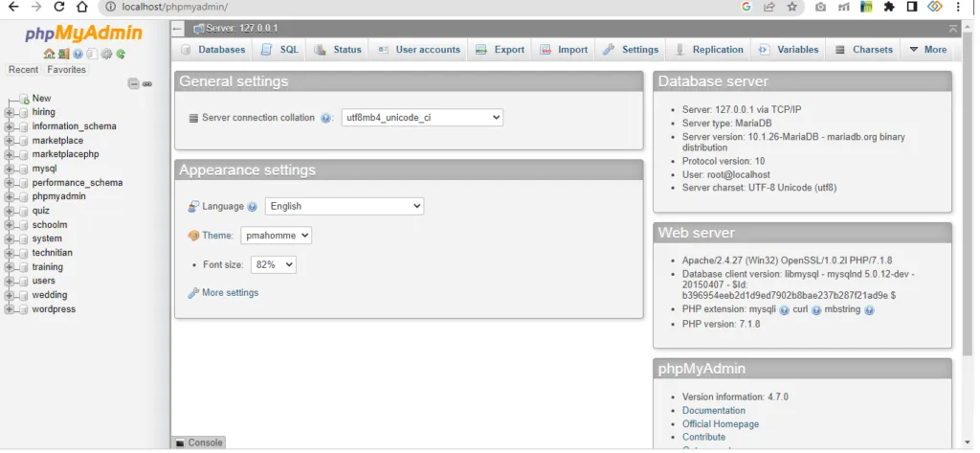
Task: Reload navigation panel green refresh icon
Action: pos(121,54)
